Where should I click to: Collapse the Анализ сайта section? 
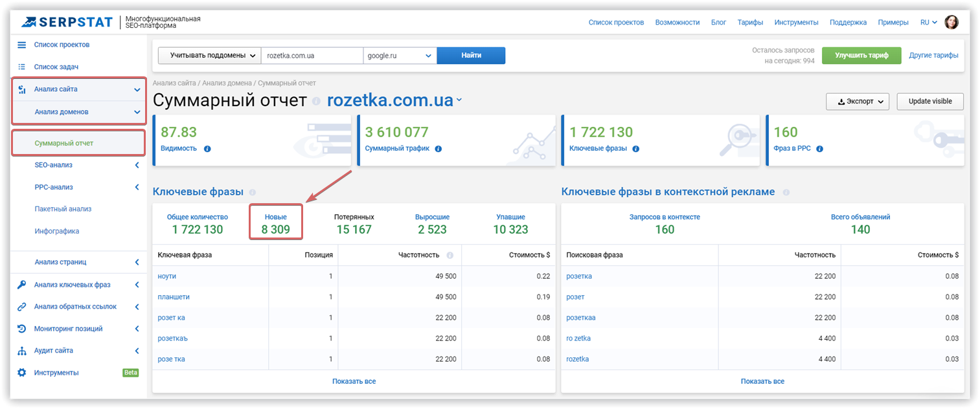[137, 90]
